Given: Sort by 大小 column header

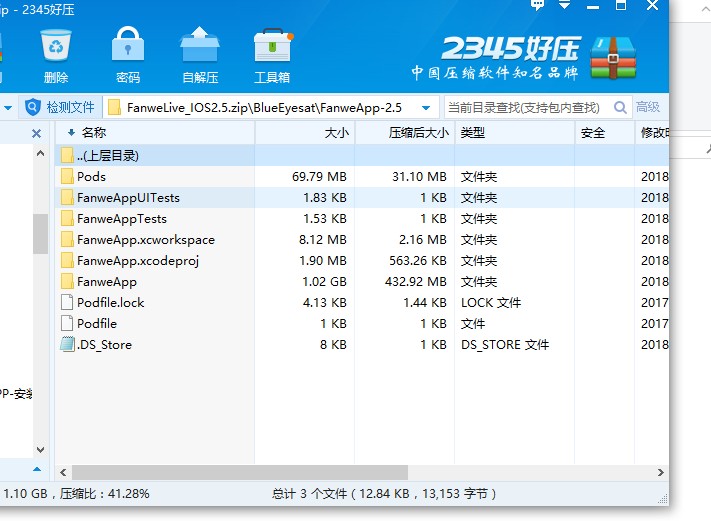Looking at the screenshot, I should (305, 132).
